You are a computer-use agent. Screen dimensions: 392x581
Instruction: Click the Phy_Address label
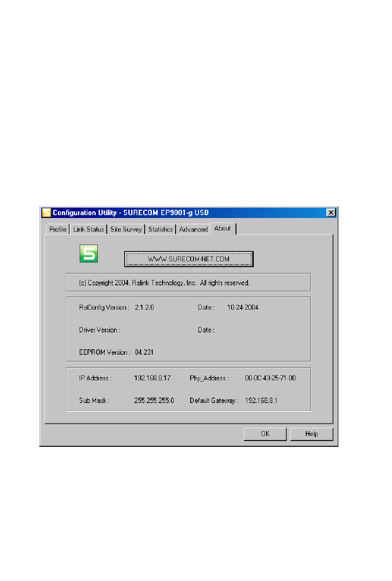click(x=209, y=378)
